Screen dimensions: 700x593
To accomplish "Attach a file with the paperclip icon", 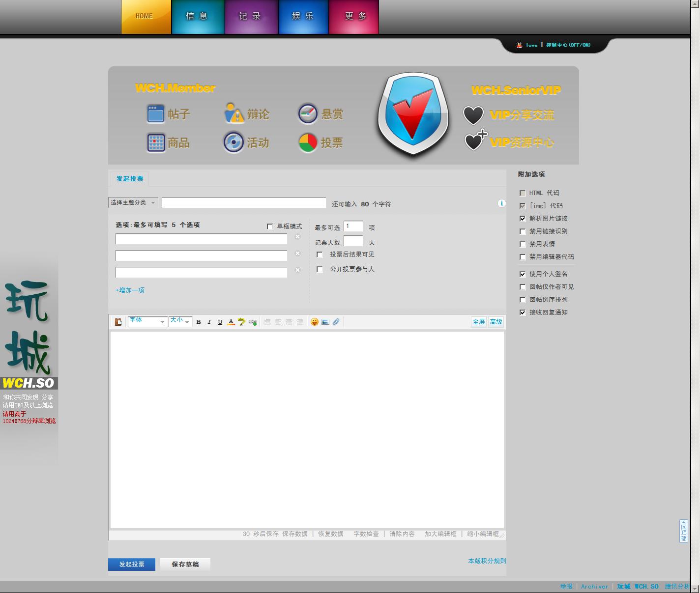I will point(336,322).
